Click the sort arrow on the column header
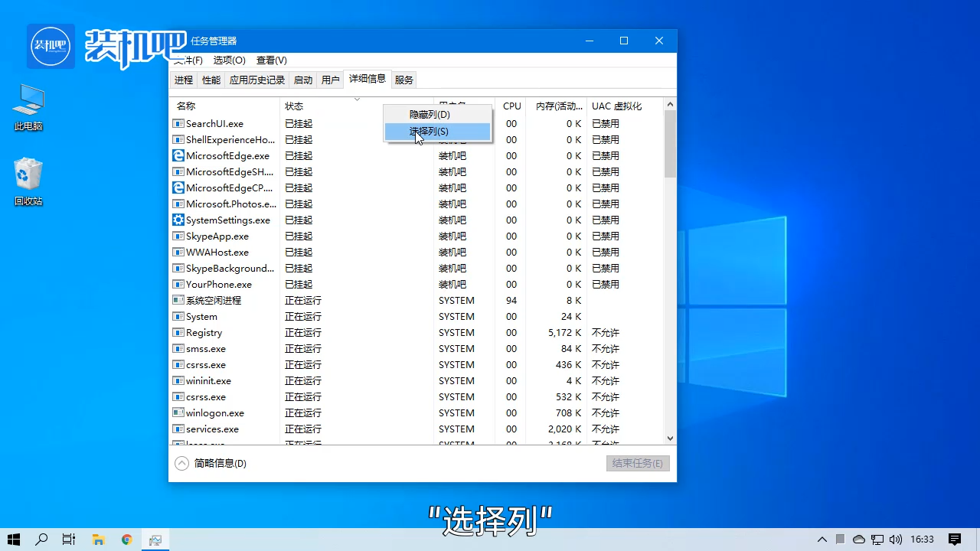Image resolution: width=980 pixels, height=551 pixels. (x=357, y=99)
